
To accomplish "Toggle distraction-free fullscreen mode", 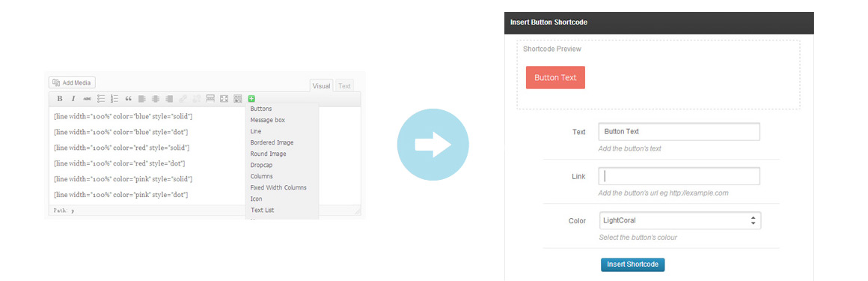I will coord(224,99).
